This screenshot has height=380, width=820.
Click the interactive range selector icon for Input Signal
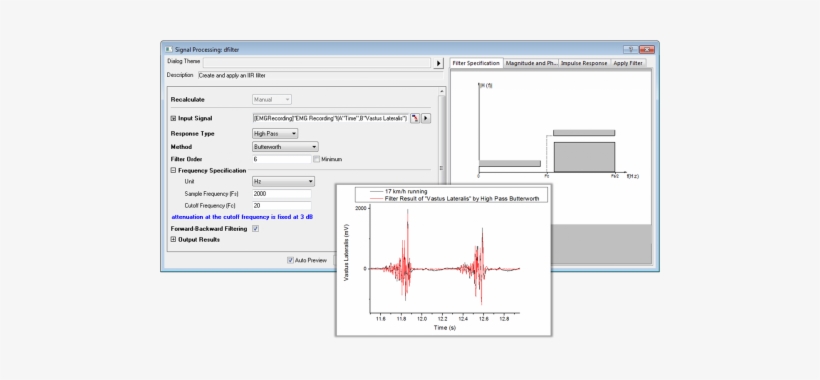[x=415, y=118]
